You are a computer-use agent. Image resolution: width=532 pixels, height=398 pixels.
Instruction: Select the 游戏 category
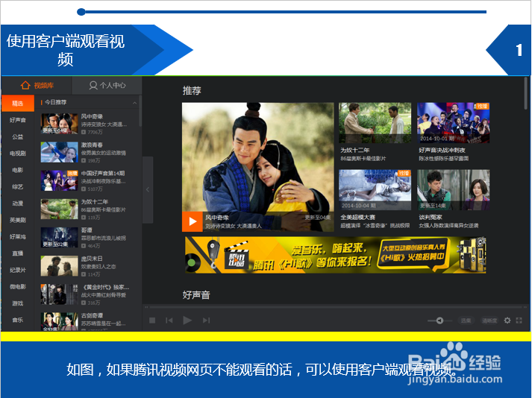click(x=18, y=303)
